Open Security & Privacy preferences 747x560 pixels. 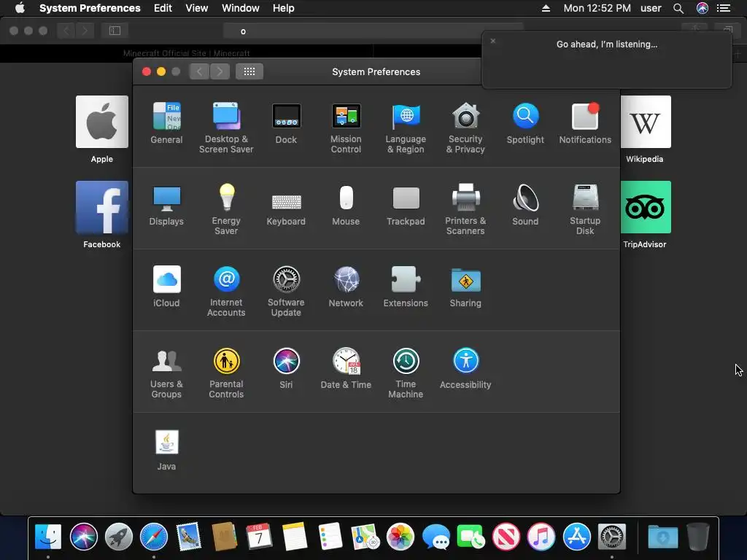pos(465,128)
